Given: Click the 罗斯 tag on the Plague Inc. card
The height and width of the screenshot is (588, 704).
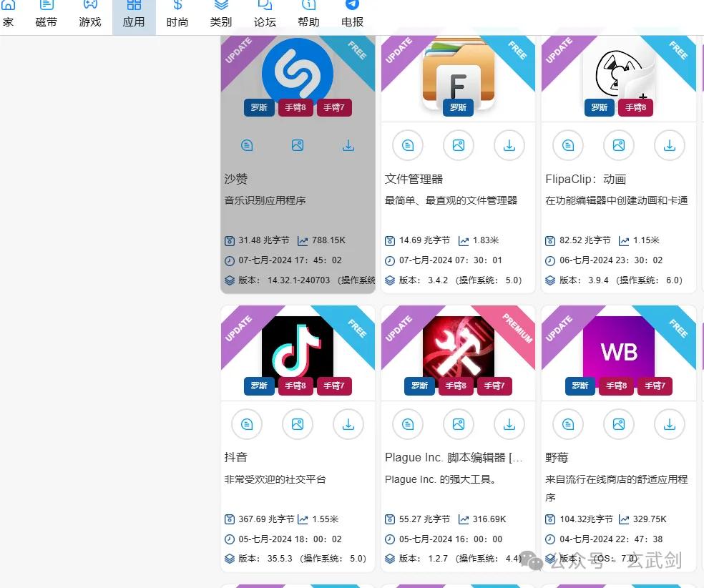Looking at the screenshot, I should coord(419,386).
